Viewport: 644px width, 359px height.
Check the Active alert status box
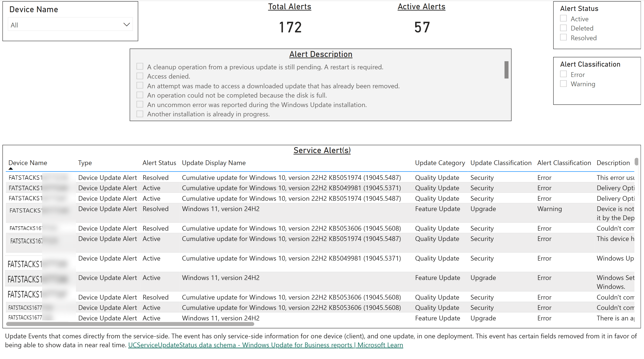coord(563,19)
